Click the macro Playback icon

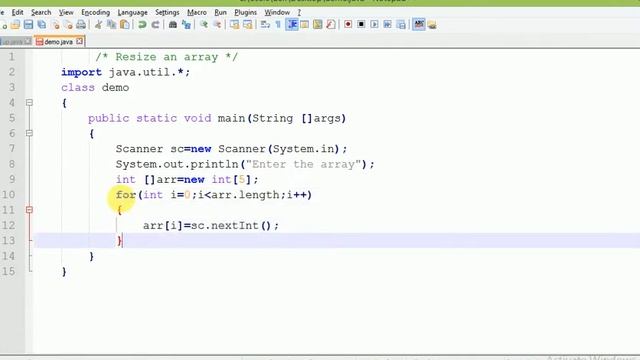374,24
